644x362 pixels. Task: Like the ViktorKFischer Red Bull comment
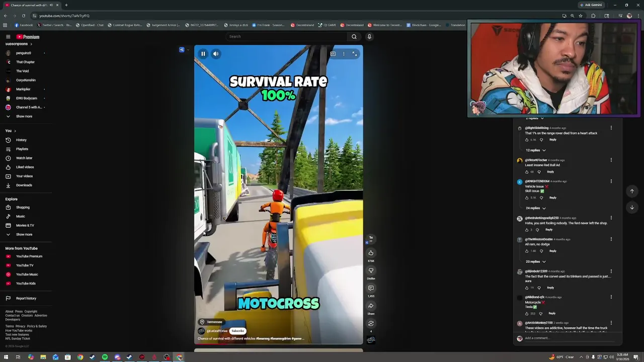[x=527, y=172]
